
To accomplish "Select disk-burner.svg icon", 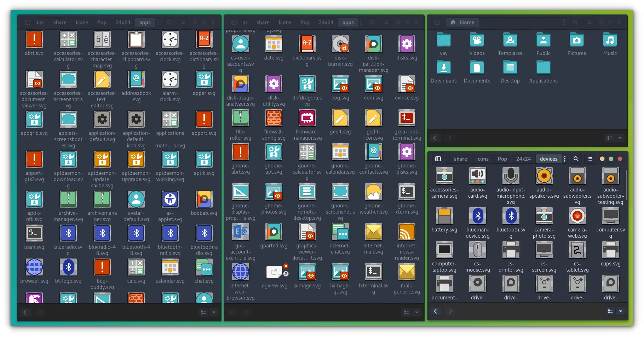I will (340, 44).
